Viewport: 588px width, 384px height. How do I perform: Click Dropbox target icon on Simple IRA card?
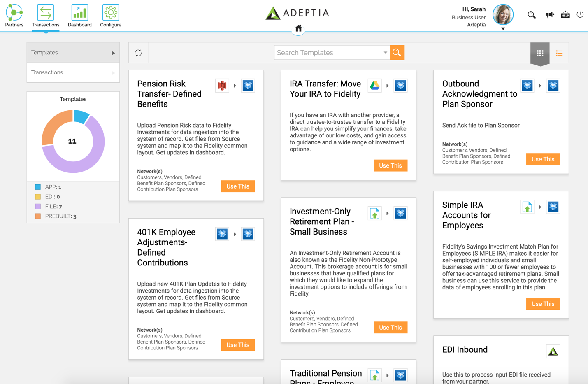point(553,207)
